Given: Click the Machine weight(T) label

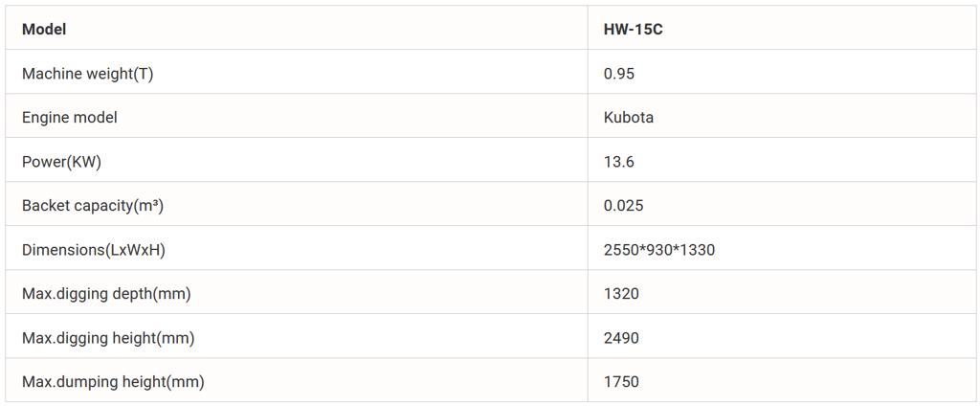Looking at the screenshot, I should [x=87, y=74].
